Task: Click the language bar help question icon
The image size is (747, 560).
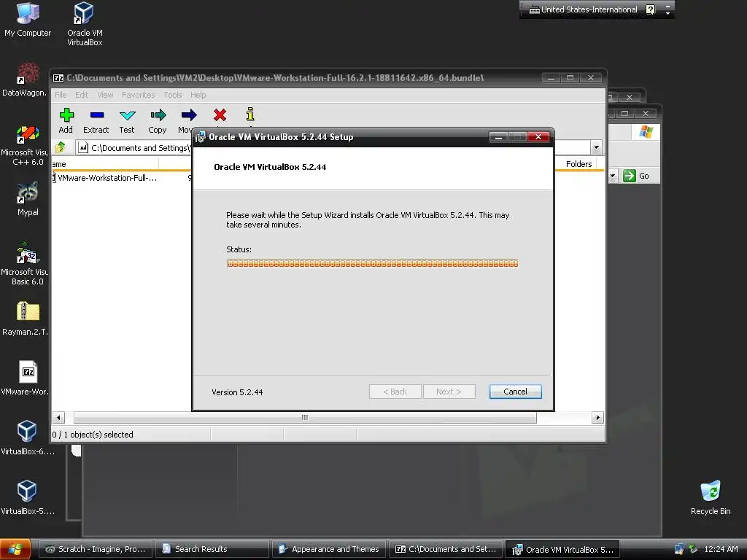Action: [650, 9]
